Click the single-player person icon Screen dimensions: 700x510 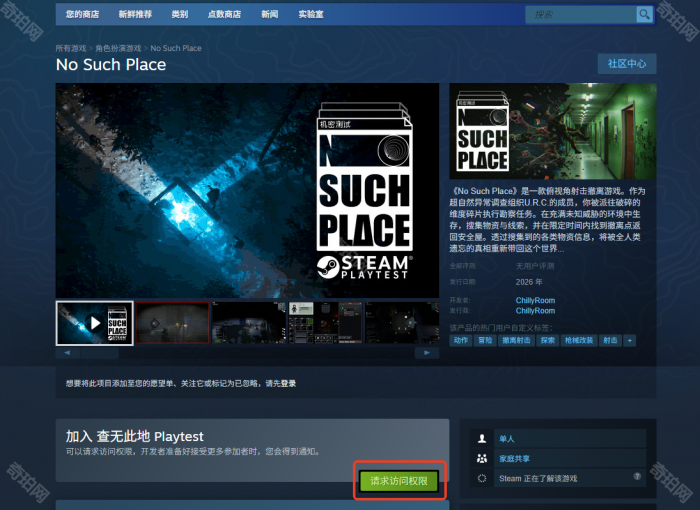482,439
